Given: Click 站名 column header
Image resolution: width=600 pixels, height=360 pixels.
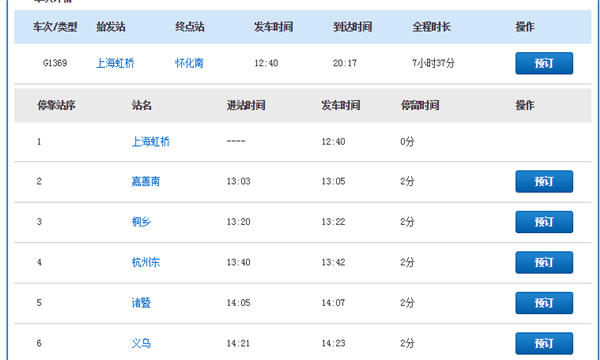Looking at the screenshot, I should pos(142,106).
